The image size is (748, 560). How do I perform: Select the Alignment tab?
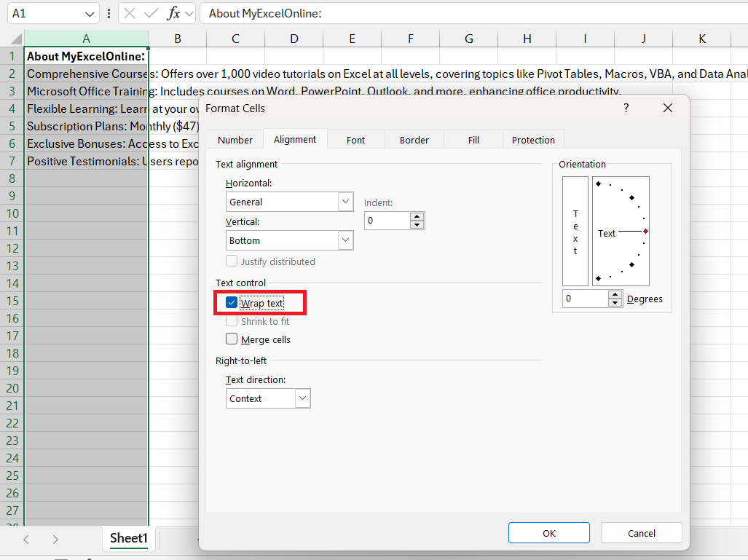(x=295, y=139)
